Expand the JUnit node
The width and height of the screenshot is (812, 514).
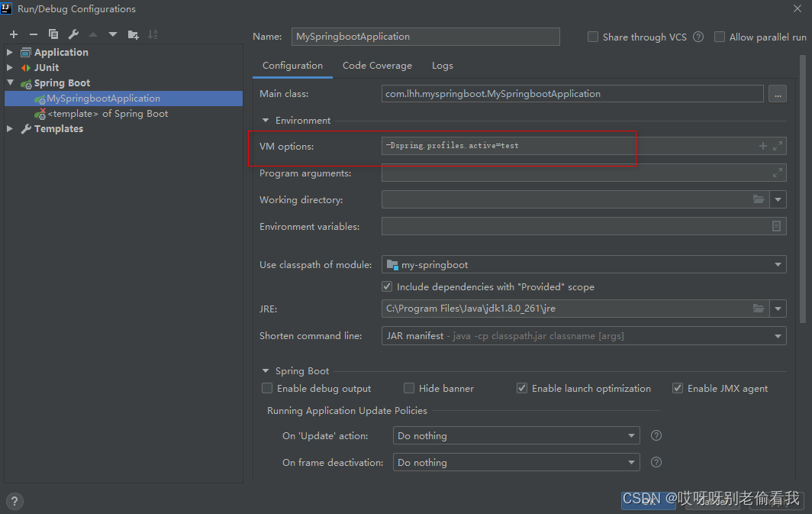10,67
